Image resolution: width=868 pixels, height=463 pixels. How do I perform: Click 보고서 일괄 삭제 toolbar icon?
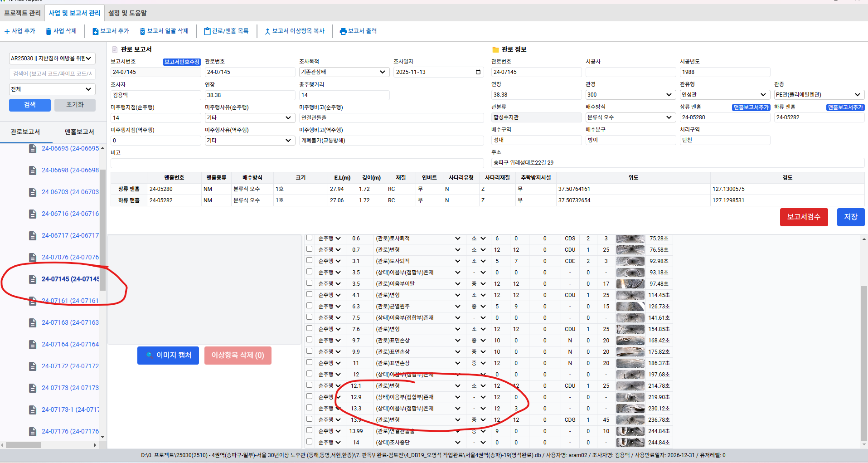pos(142,31)
